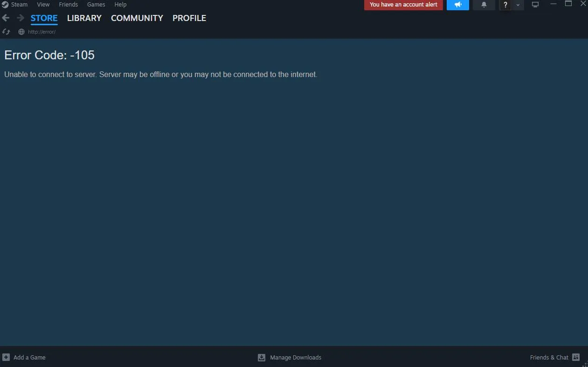The image size is (588, 367).
Task: Open announcements with the megaphone button
Action: click(458, 5)
